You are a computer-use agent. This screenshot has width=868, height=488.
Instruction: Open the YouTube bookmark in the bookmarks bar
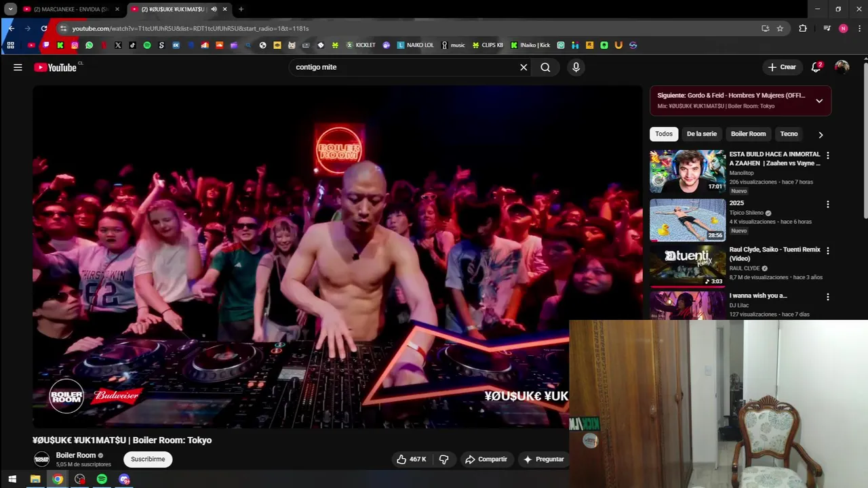click(31, 45)
